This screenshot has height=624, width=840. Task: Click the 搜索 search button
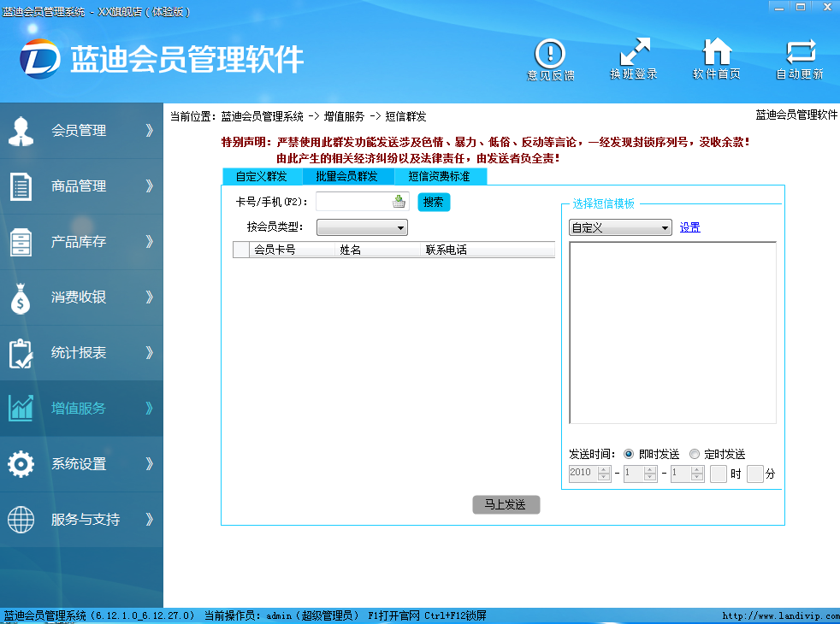(434, 203)
